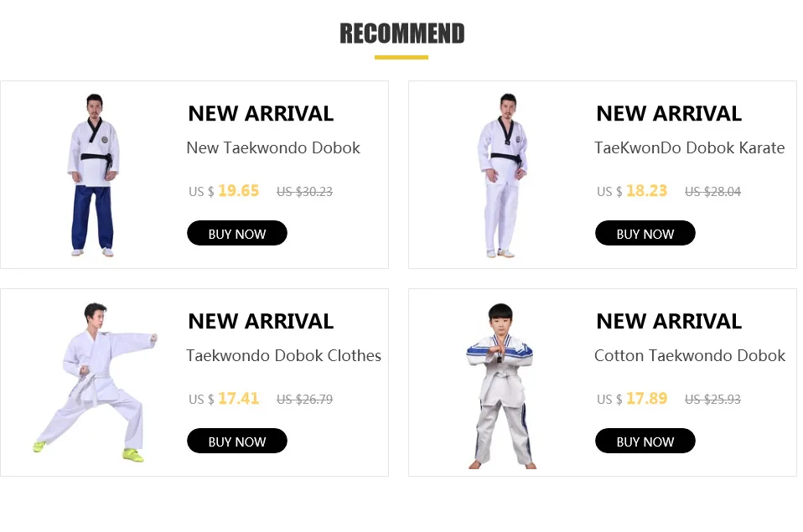Image resolution: width=803 pixels, height=532 pixels.
Task: Select the US $18.23 price
Action: tap(632, 191)
